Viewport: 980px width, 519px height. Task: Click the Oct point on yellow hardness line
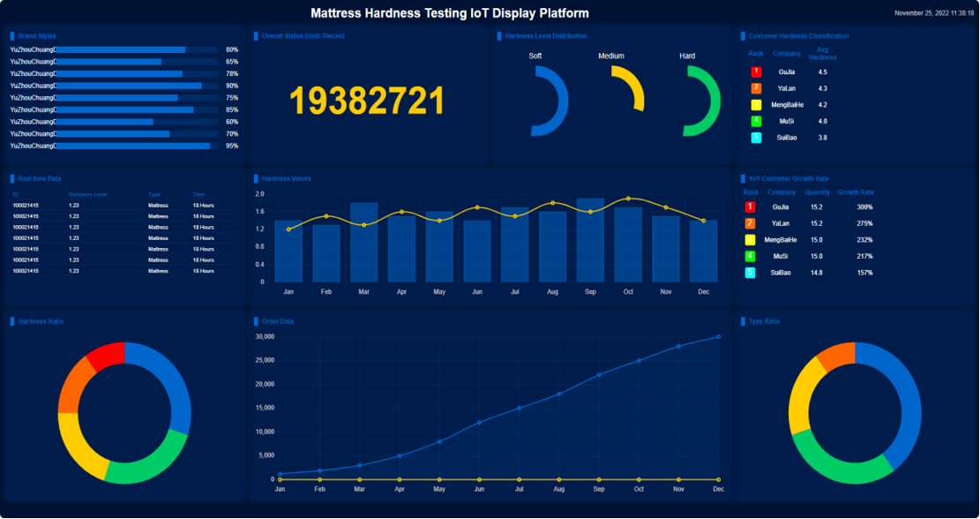[x=628, y=199]
